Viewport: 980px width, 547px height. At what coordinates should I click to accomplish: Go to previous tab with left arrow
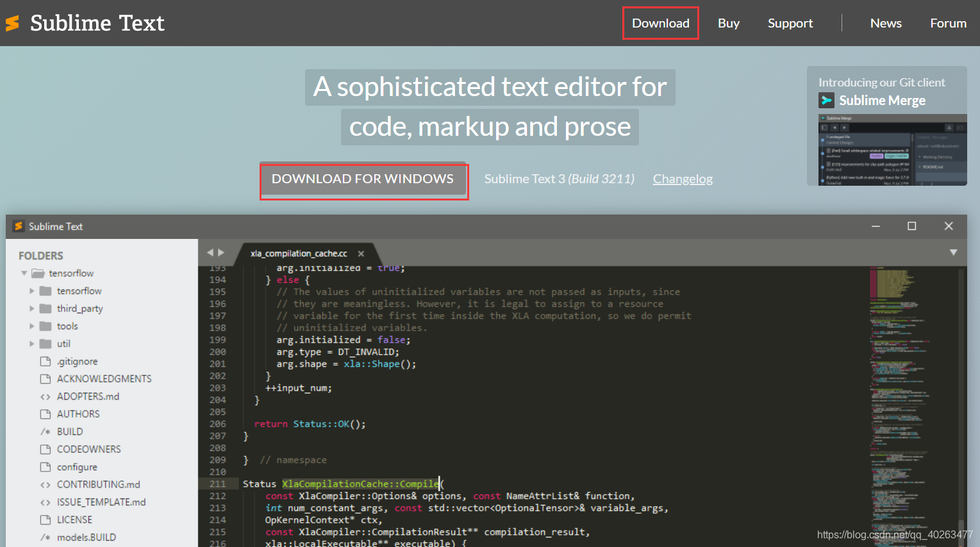click(210, 253)
